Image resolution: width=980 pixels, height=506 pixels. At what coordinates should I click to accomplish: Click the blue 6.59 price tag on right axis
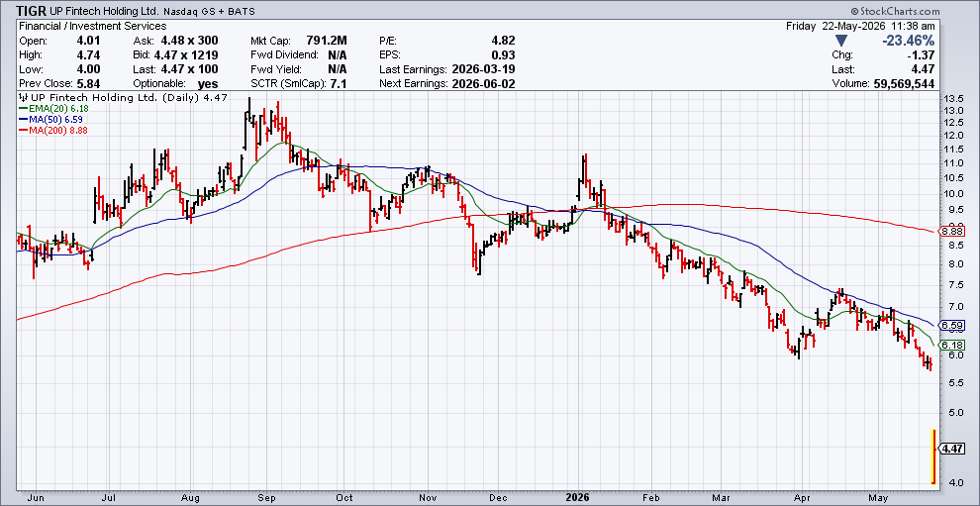pos(952,325)
